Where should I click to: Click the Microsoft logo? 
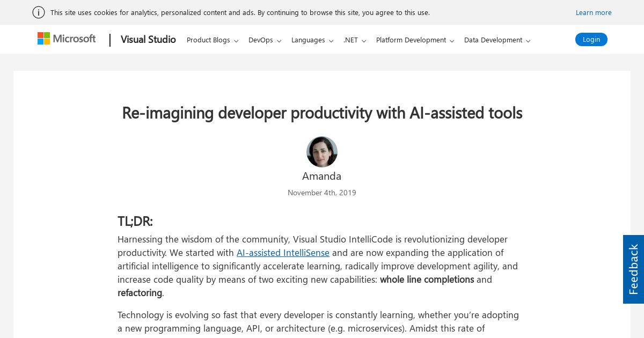(x=67, y=39)
